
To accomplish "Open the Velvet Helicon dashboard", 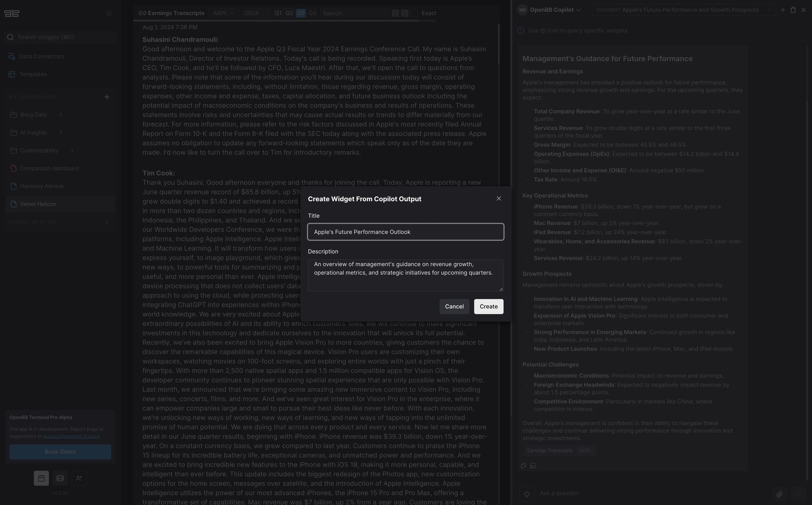I will click(38, 204).
